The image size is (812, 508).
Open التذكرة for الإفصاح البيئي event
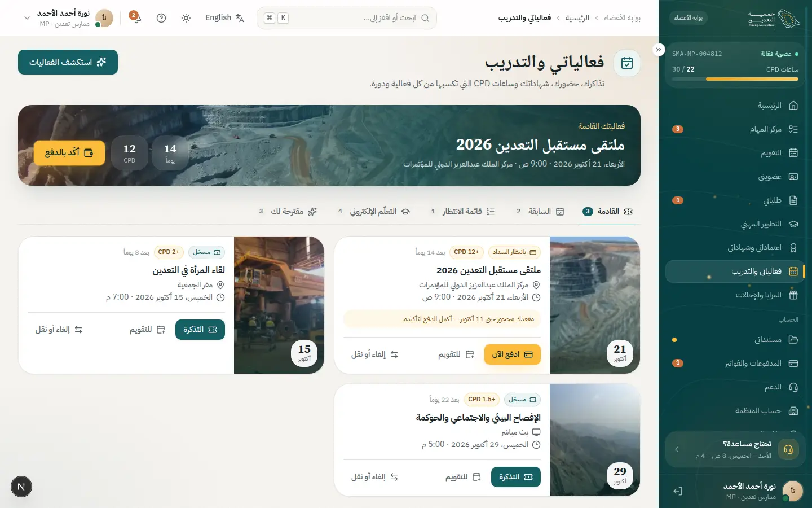[x=516, y=477]
